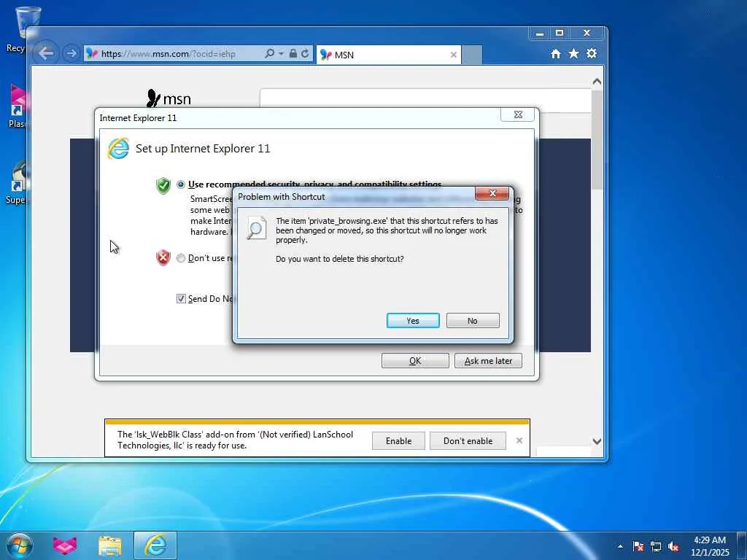Select Don't use recommended settings radio
This screenshot has width=747, height=560.
(181, 258)
